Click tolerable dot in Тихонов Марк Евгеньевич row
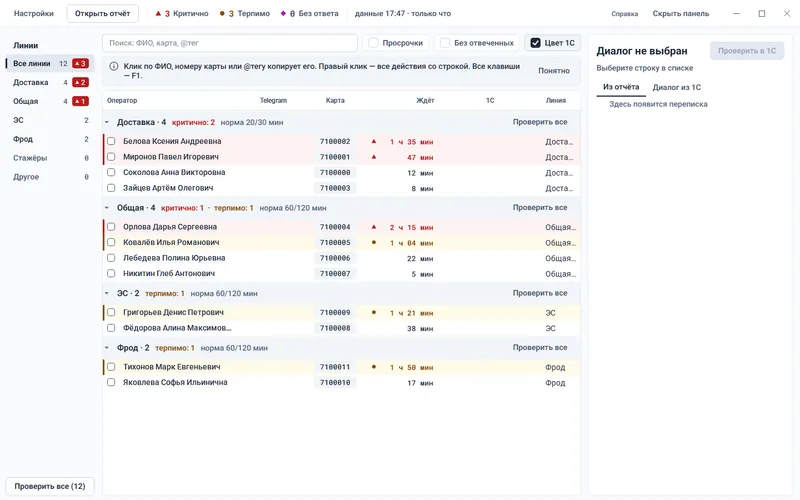 pos(373,367)
